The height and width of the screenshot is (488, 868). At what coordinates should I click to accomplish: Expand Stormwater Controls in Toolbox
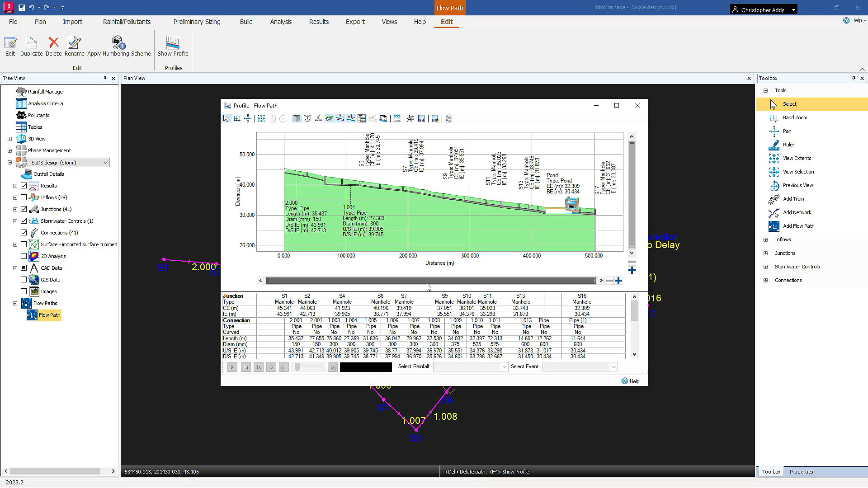(765, 267)
